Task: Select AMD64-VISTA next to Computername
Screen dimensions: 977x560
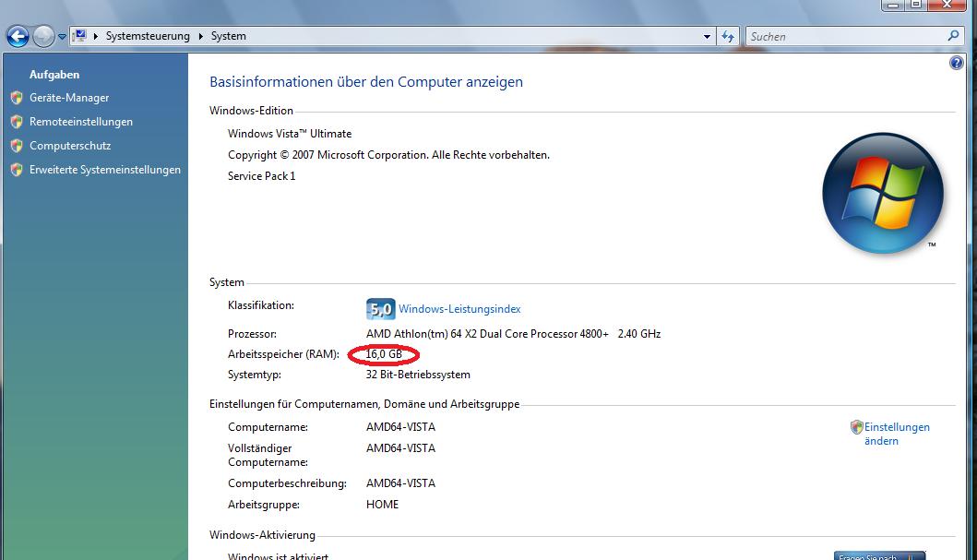Action: (x=400, y=427)
